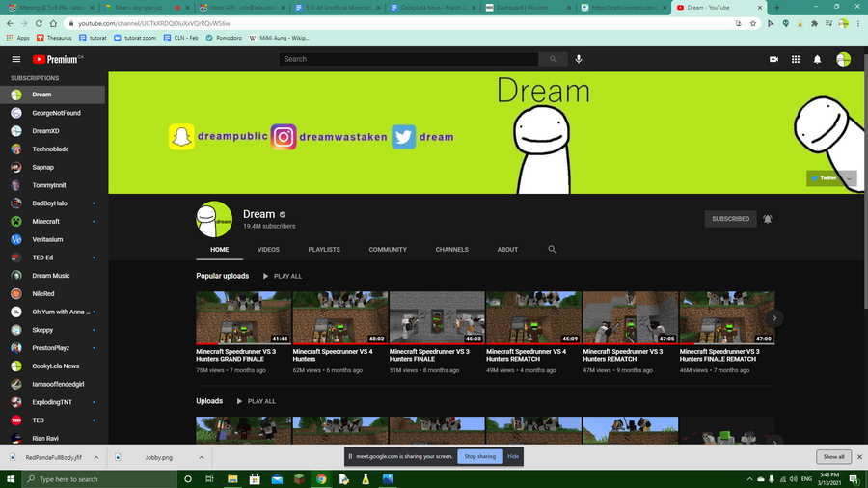Click the Subscribed button to unsubscribe
868x488 pixels.
point(730,219)
